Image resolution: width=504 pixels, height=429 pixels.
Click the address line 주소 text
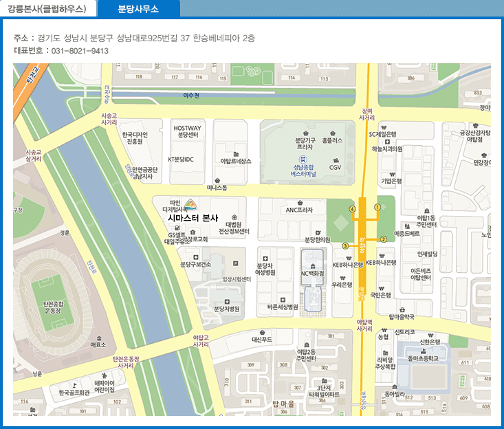point(134,38)
